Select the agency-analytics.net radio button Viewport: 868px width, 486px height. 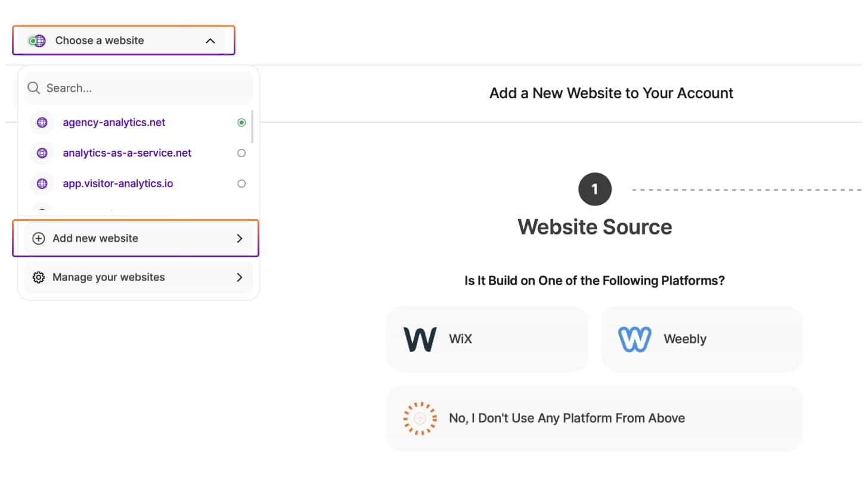tap(241, 123)
